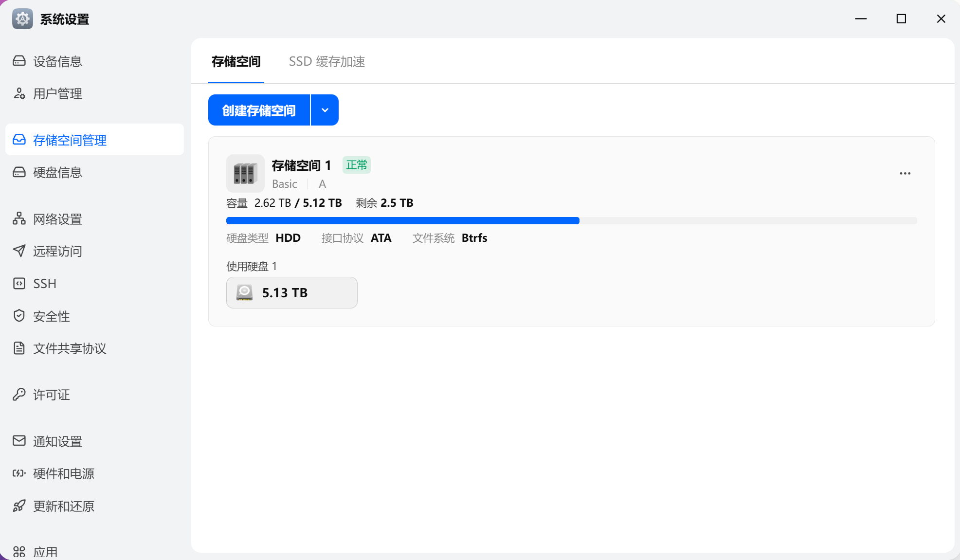This screenshot has height=560, width=960.
Task: Open SSH terminal icon in sidebar
Action: [19, 283]
